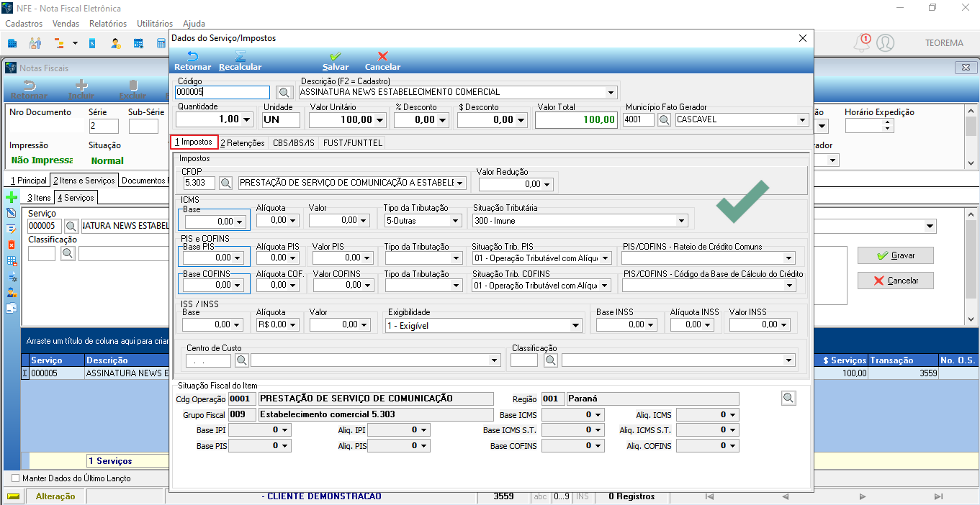
Task: Click the notification bell icon
Action: 860,43
